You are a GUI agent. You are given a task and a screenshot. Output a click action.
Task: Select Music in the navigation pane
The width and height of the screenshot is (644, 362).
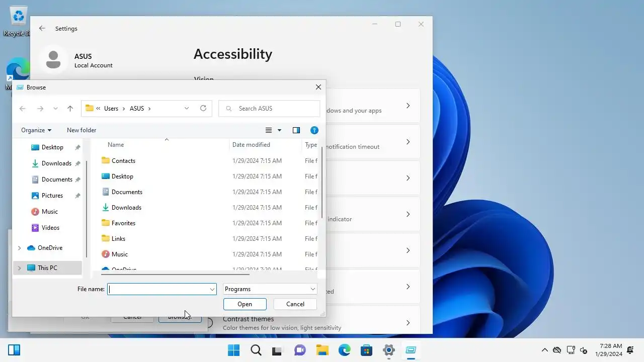(x=50, y=212)
